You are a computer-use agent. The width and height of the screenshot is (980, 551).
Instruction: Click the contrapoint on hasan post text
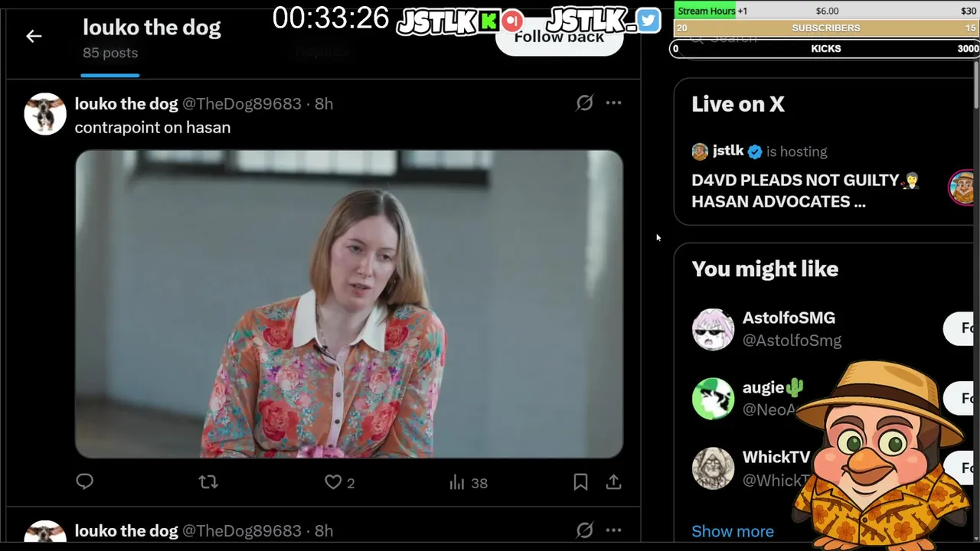[x=152, y=127]
